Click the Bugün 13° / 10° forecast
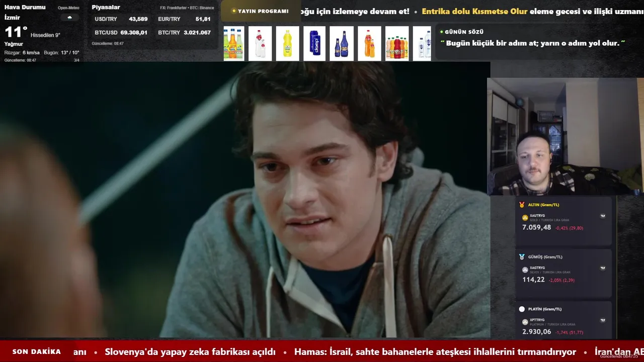Viewport: 644px width, 362px height. coord(61,53)
